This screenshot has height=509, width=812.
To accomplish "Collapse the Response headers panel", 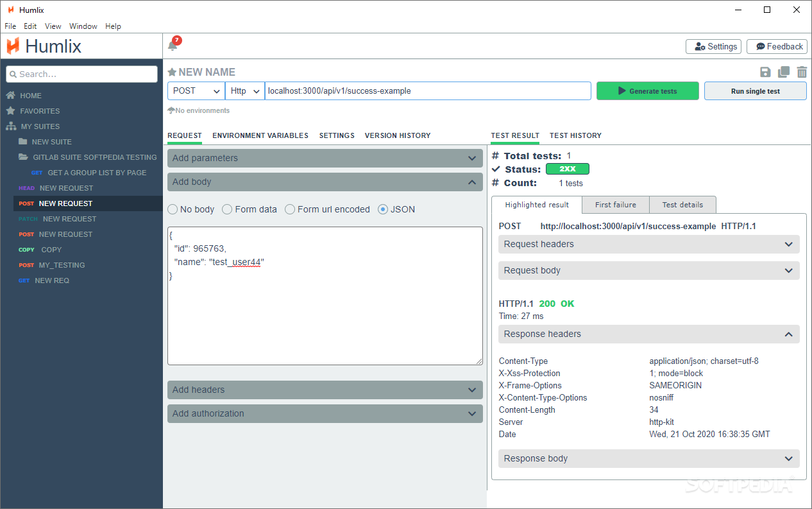I will click(x=649, y=334).
